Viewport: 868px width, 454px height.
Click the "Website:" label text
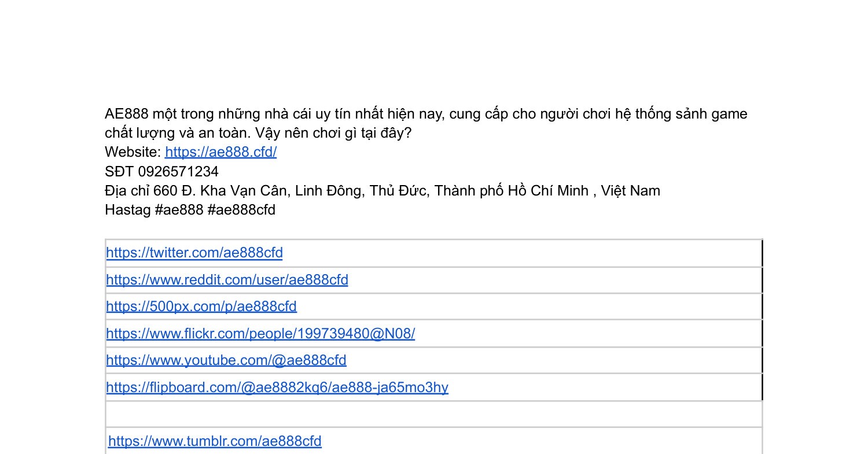(x=133, y=152)
